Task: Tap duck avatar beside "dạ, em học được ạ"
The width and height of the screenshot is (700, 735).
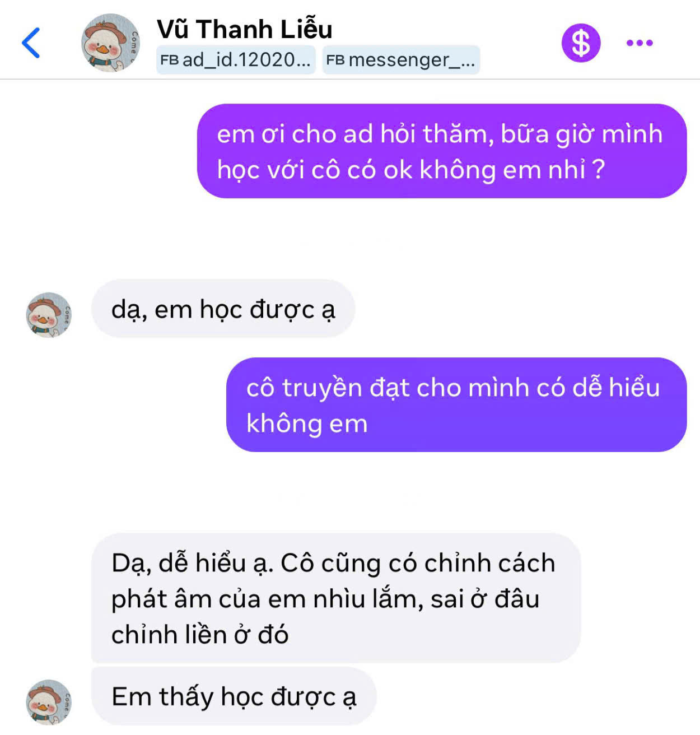Action: point(49,314)
